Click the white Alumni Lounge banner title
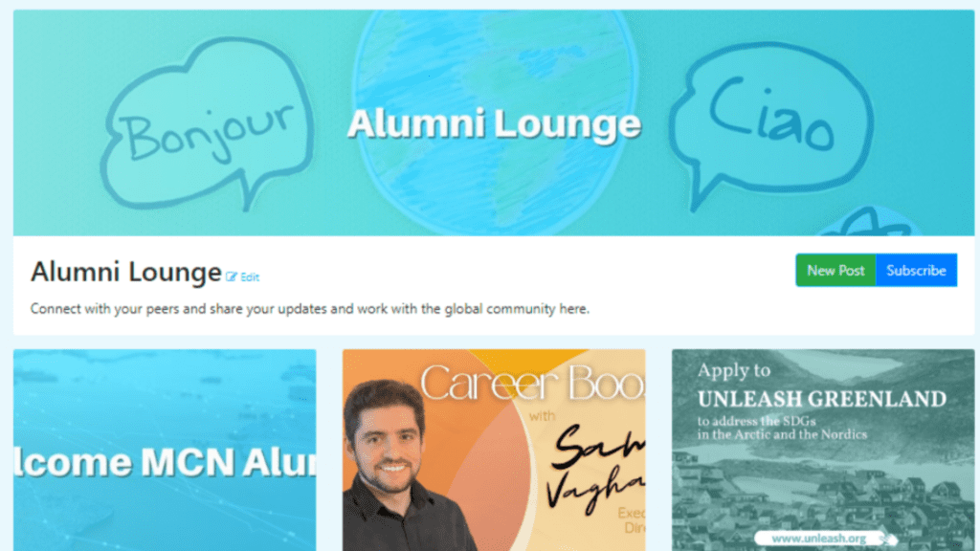Image resolution: width=980 pixels, height=551 pixels. click(x=494, y=123)
